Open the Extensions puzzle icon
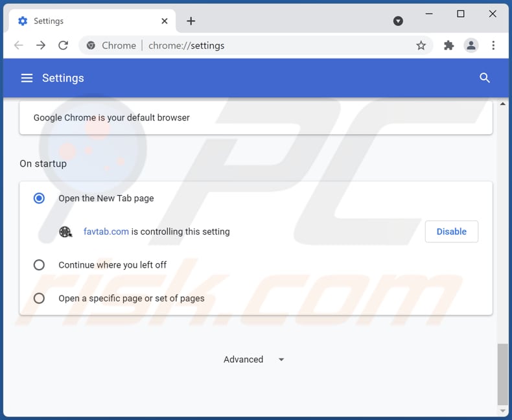 448,45
